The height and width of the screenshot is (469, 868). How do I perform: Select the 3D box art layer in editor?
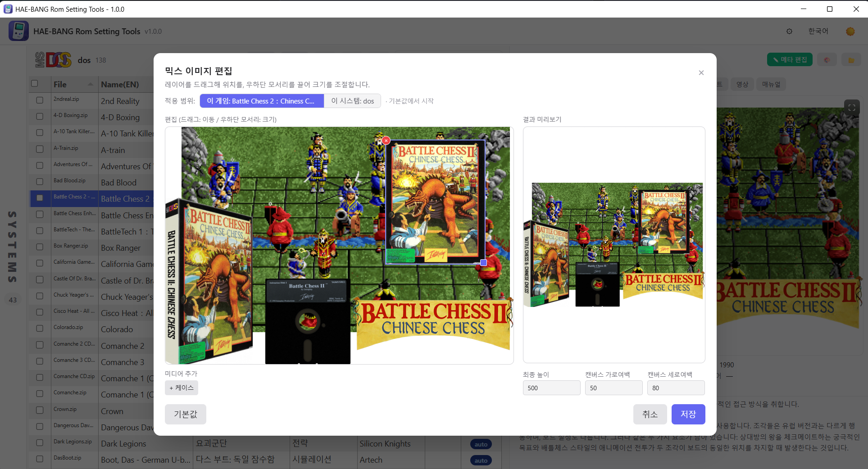pyautogui.click(x=209, y=280)
